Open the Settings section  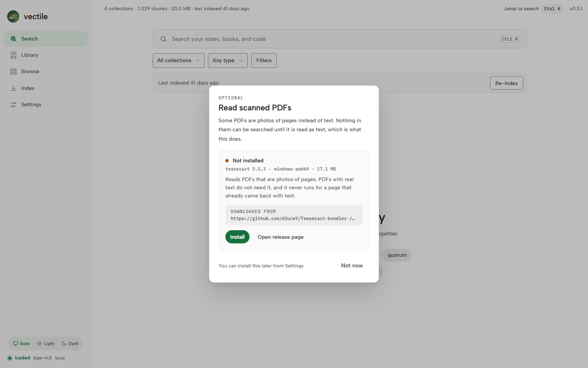[x=45, y=105]
